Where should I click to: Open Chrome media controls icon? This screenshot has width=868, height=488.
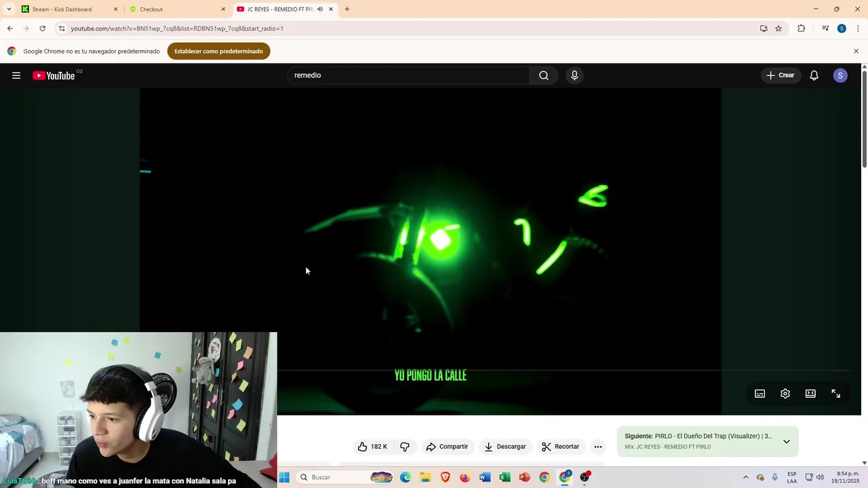tap(825, 28)
